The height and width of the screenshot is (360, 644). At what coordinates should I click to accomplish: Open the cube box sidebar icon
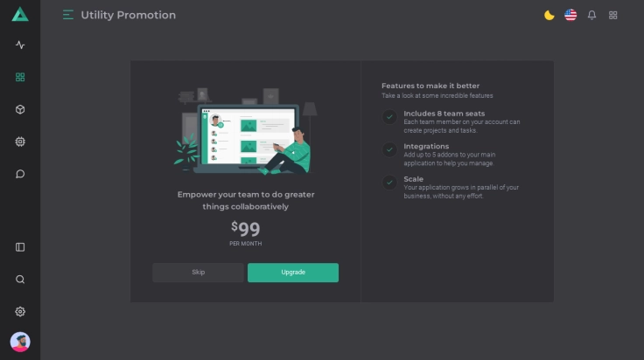click(x=20, y=109)
